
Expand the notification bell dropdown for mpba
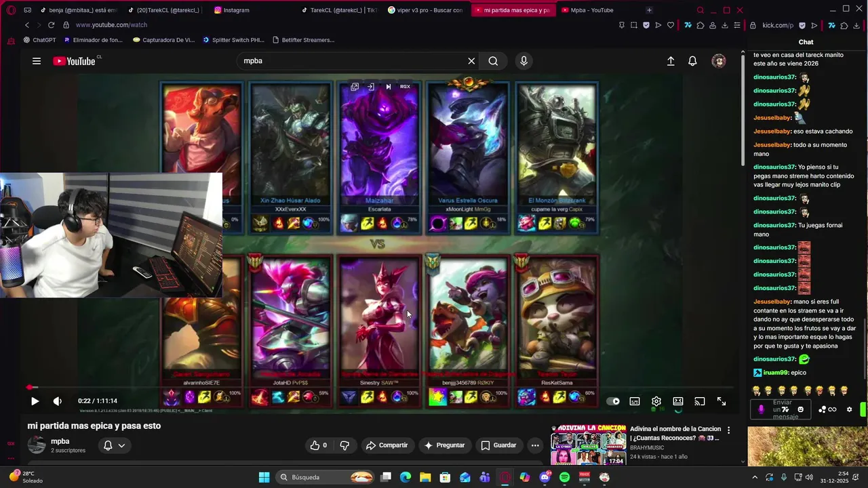[114, 445]
